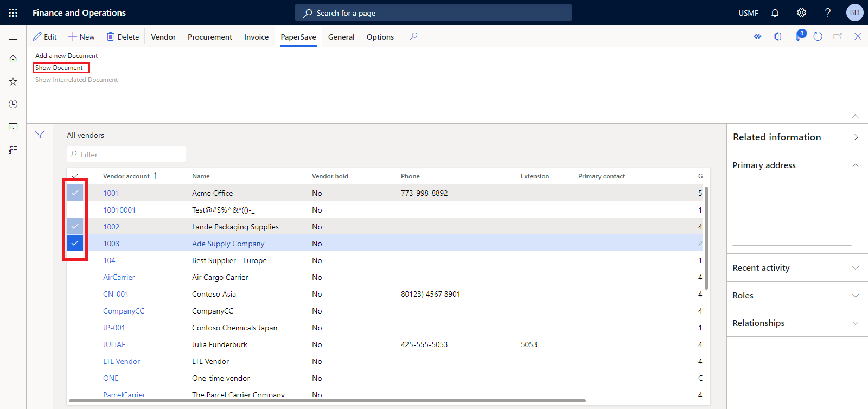This screenshot has height=409, width=868.
Task: Collapse the Primary address section
Action: [x=855, y=165]
